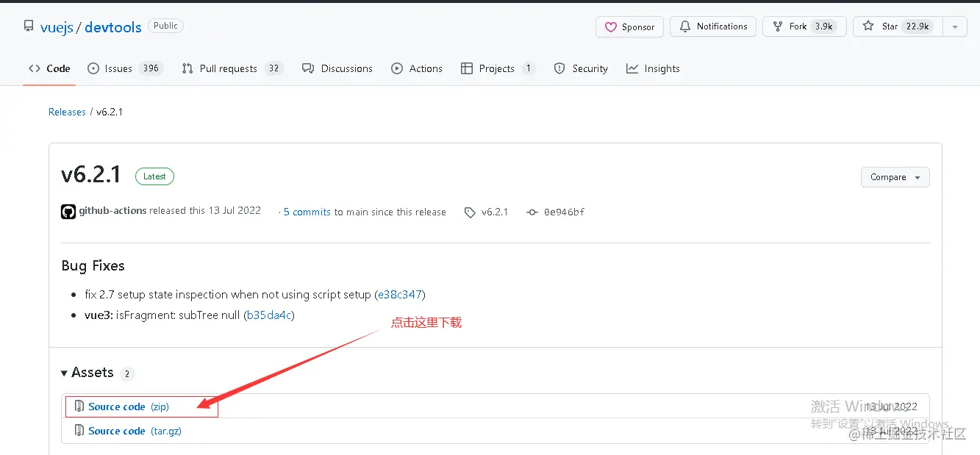Click the star count 22.9k

[x=917, y=26]
